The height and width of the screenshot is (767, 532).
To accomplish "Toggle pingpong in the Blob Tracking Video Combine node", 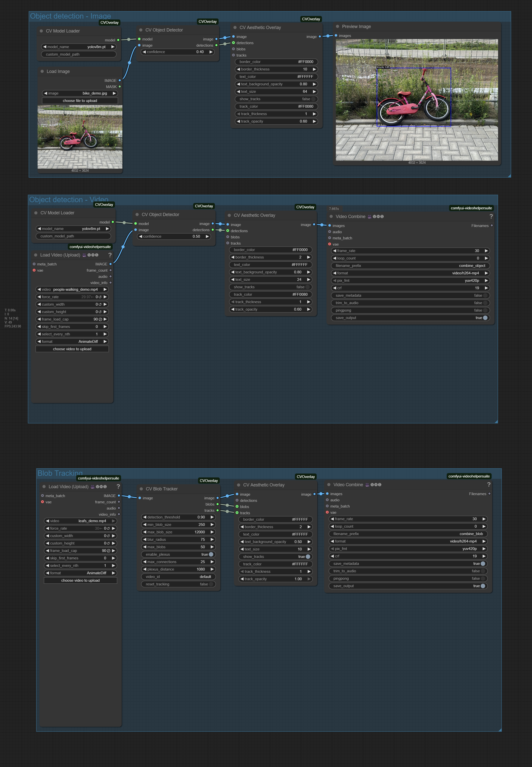I will tap(408, 578).
